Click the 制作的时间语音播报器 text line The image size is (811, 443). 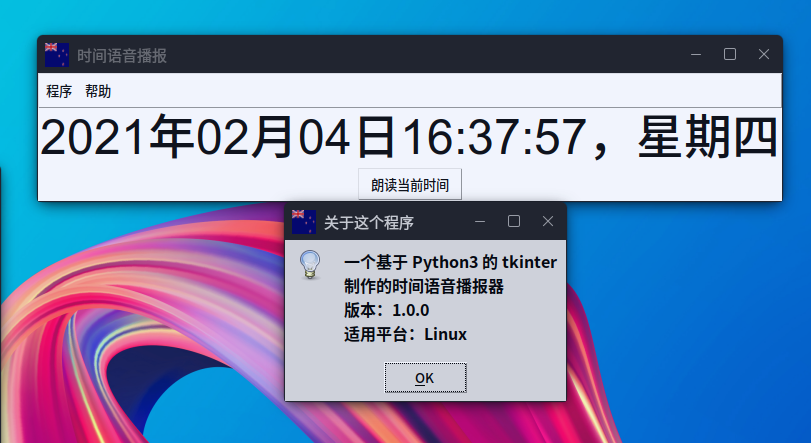click(x=424, y=286)
